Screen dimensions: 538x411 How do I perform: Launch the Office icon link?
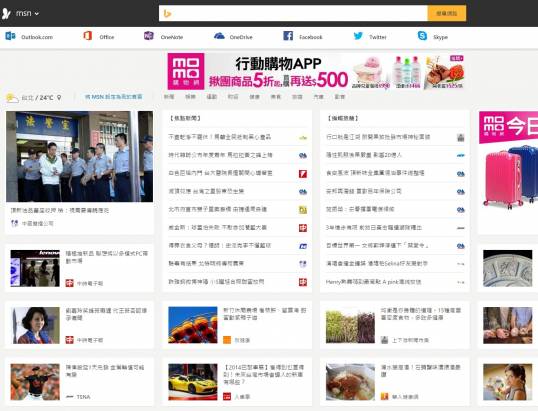pyautogui.click(x=88, y=36)
